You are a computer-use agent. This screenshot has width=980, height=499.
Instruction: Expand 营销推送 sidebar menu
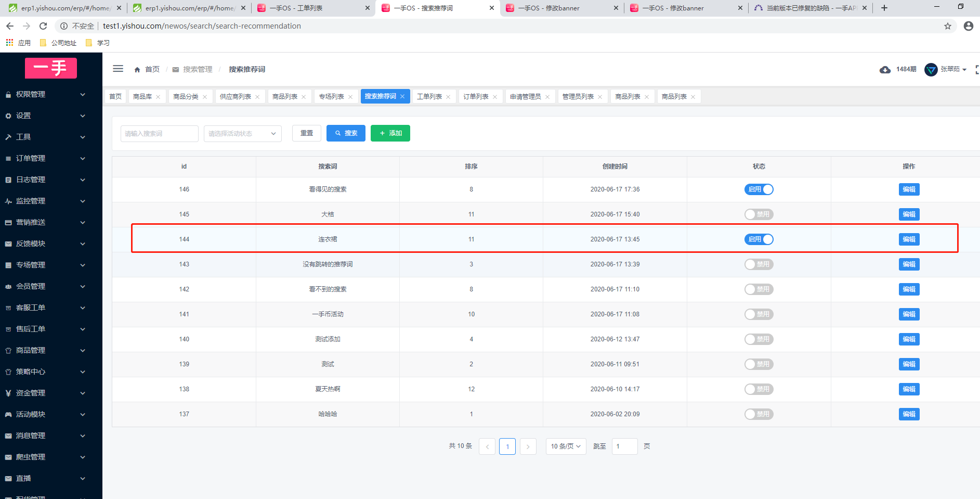click(x=51, y=223)
